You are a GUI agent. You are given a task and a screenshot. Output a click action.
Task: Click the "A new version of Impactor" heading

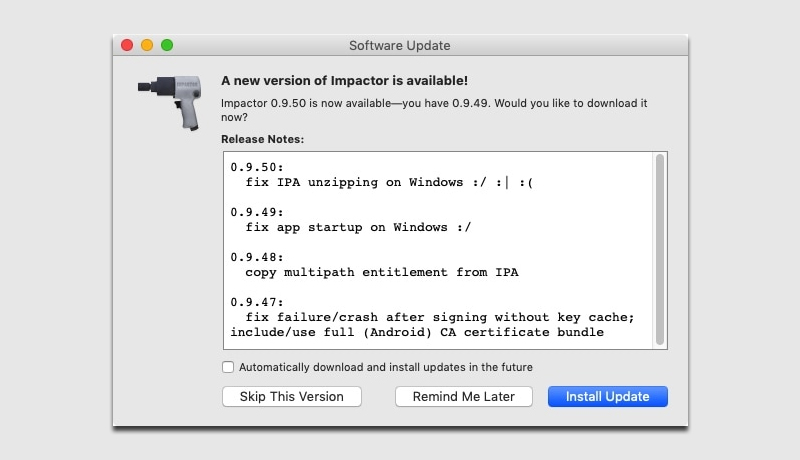coord(344,80)
